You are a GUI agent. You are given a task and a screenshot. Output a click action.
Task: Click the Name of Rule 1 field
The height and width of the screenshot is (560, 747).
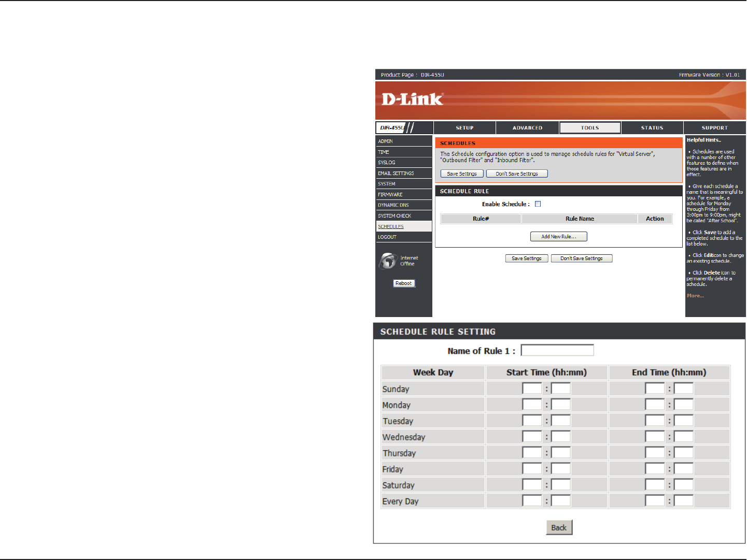(557, 351)
